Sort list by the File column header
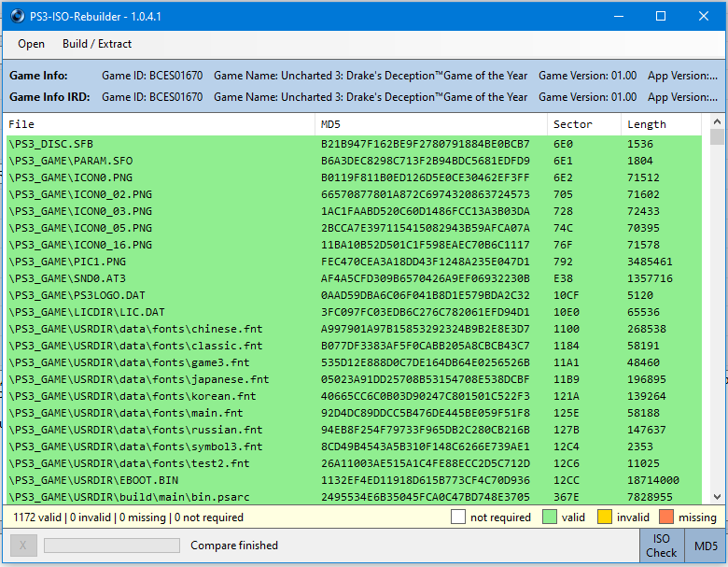The height and width of the screenshot is (567, 728). tap(161, 124)
